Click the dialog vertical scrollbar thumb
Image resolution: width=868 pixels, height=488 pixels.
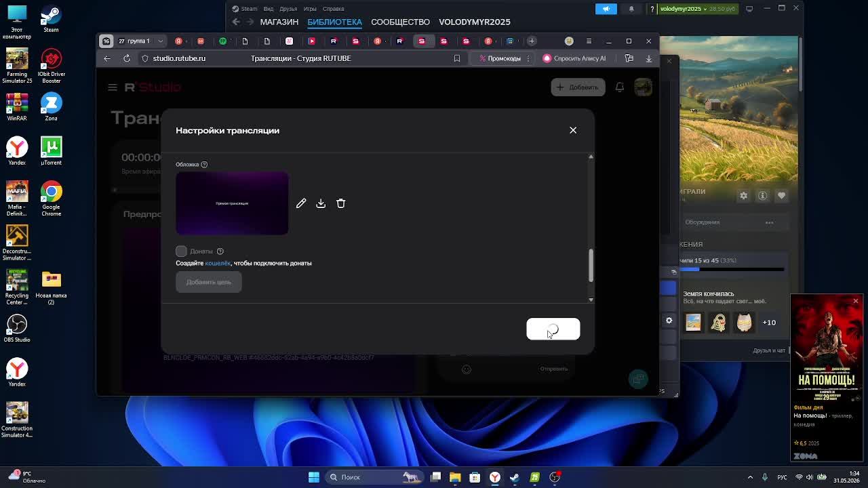click(x=591, y=266)
